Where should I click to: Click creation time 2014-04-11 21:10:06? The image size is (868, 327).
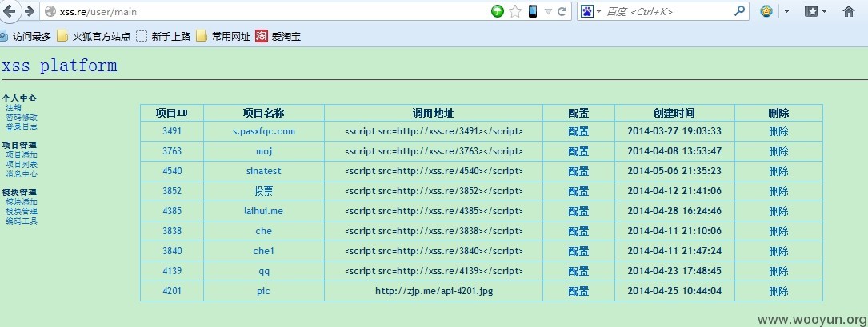[674, 231]
